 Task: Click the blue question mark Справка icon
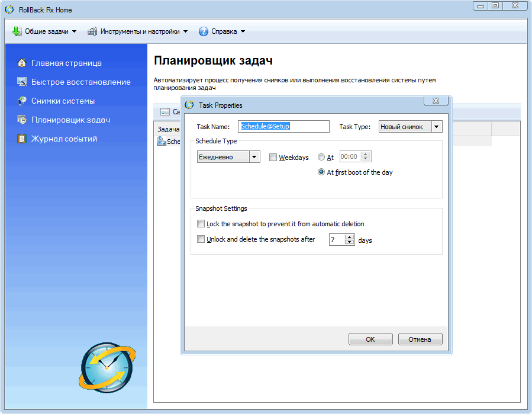click(x=204, y=31)
